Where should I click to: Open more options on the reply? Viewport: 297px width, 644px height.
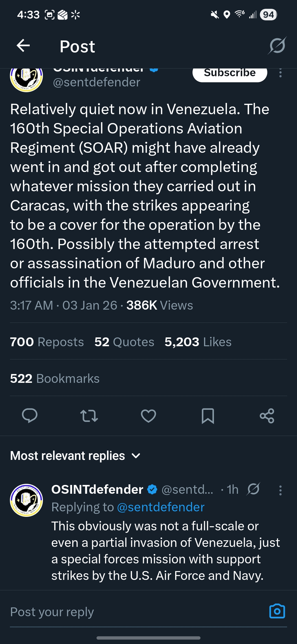click(280, 490)
